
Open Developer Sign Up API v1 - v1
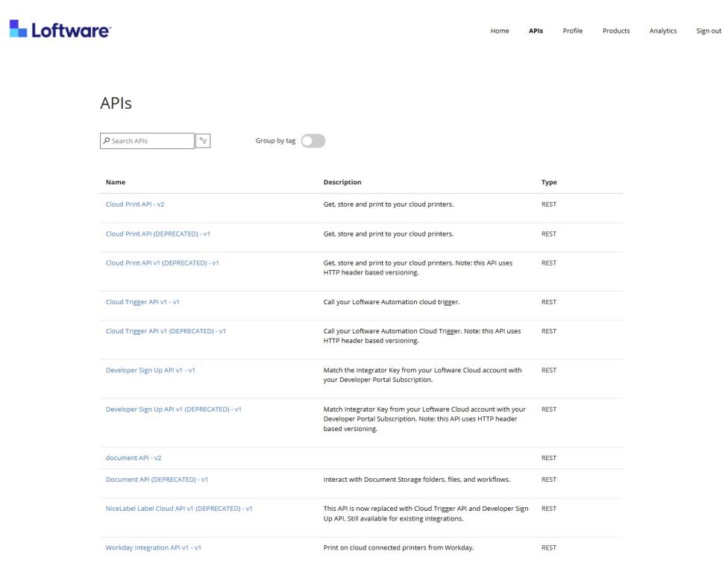pos(150,370)
